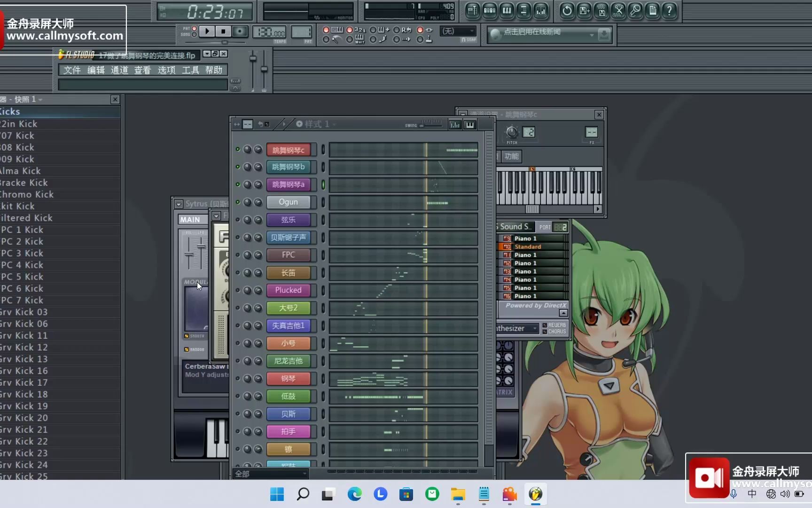Open the 文件 menu
812x508 pixels.
pos(71,70)
